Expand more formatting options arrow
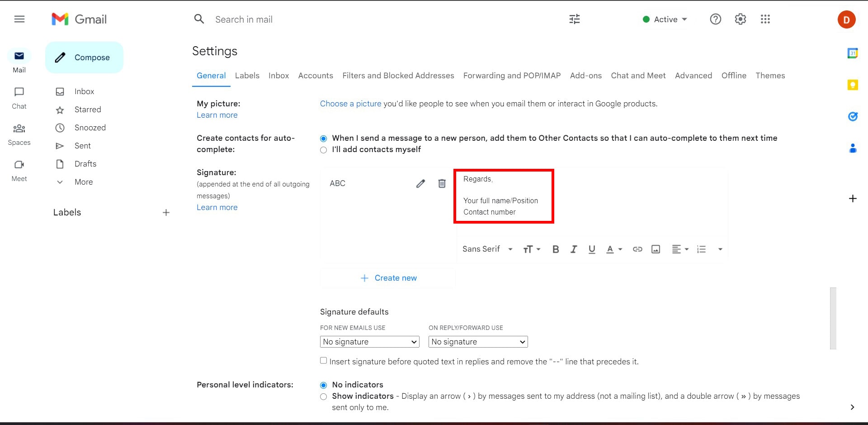 pos(720,249)
